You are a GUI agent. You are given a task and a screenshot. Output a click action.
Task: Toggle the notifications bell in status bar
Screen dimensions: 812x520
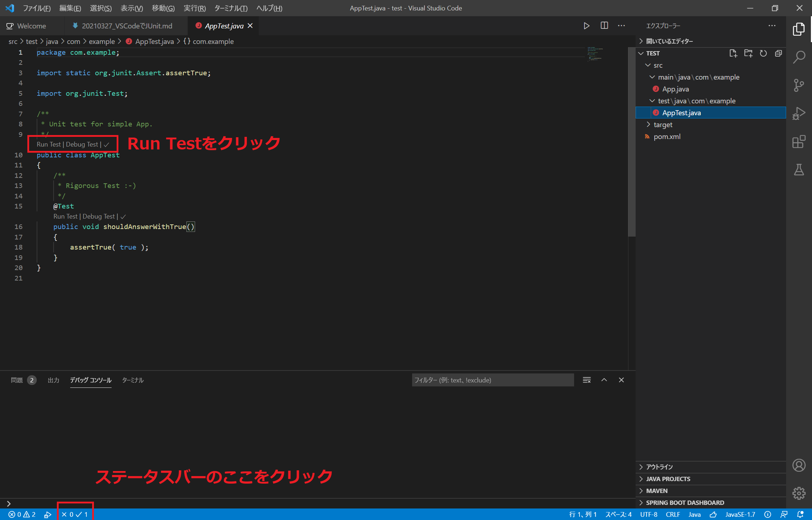pos(800,514)
